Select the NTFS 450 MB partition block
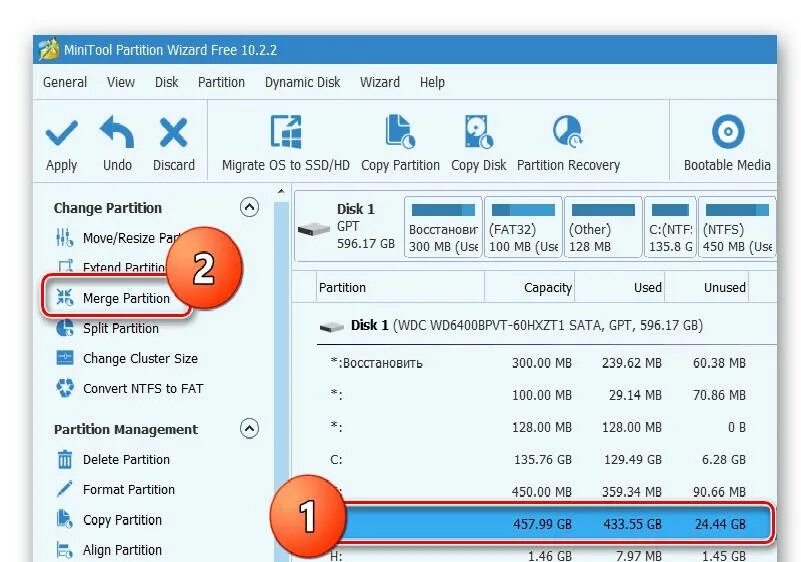Viewport: 801px width, 562px height. (737, 227)
